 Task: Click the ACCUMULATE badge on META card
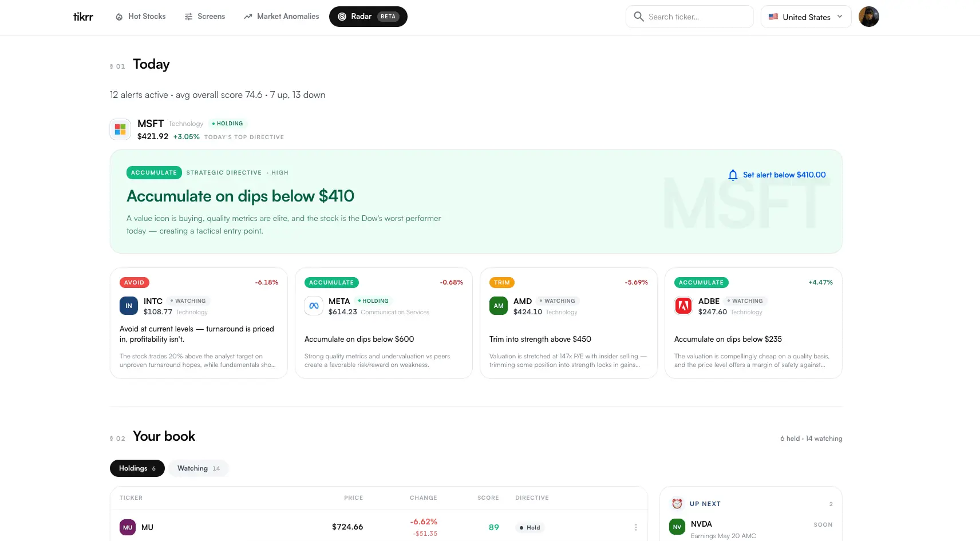331,282
